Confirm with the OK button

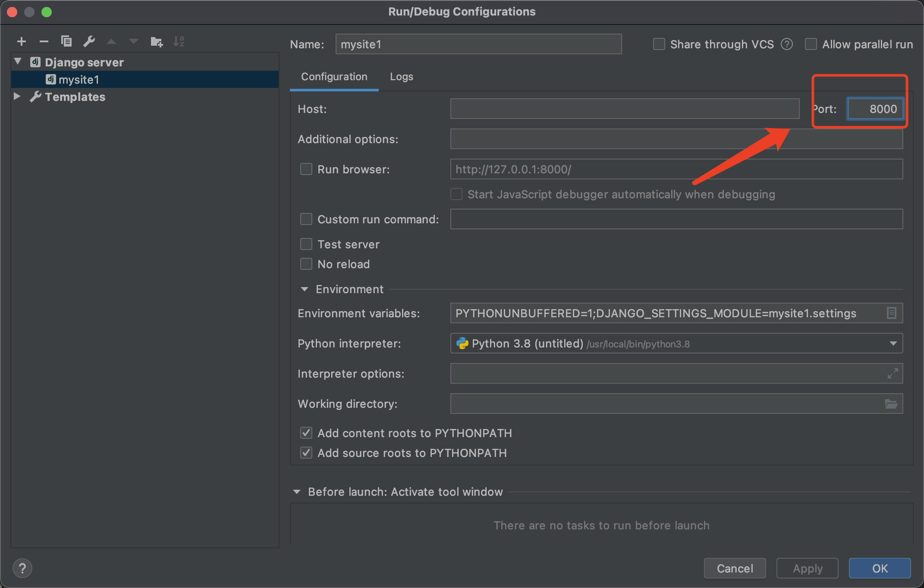[880, 568]
